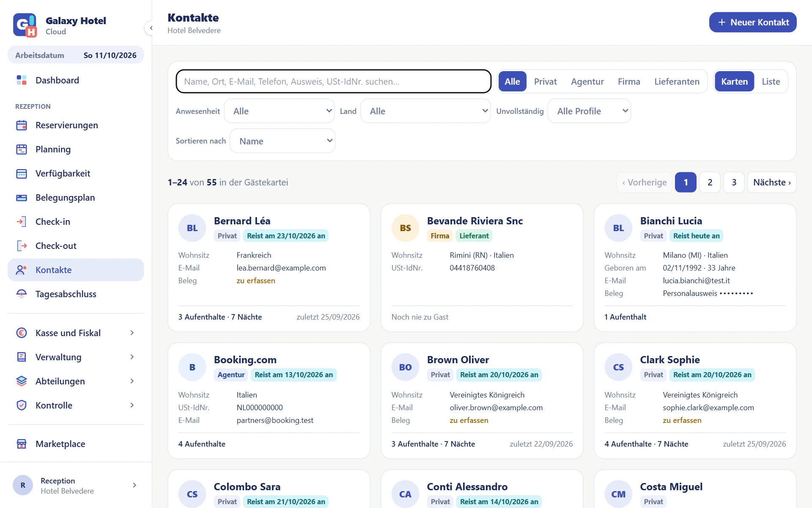Create a Neuer Kontakt
The width and height of the screenshot is (812, 508).
pos(753,22)
